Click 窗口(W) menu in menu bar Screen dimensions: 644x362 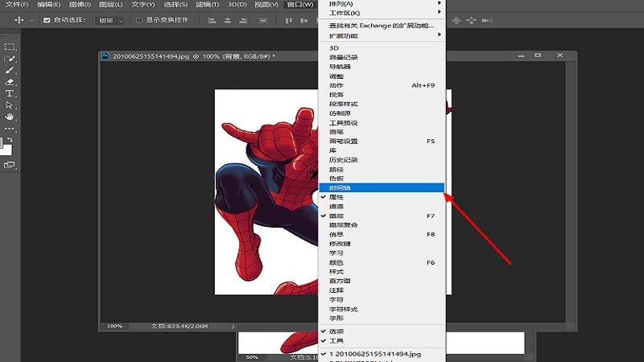click(300, 5)
